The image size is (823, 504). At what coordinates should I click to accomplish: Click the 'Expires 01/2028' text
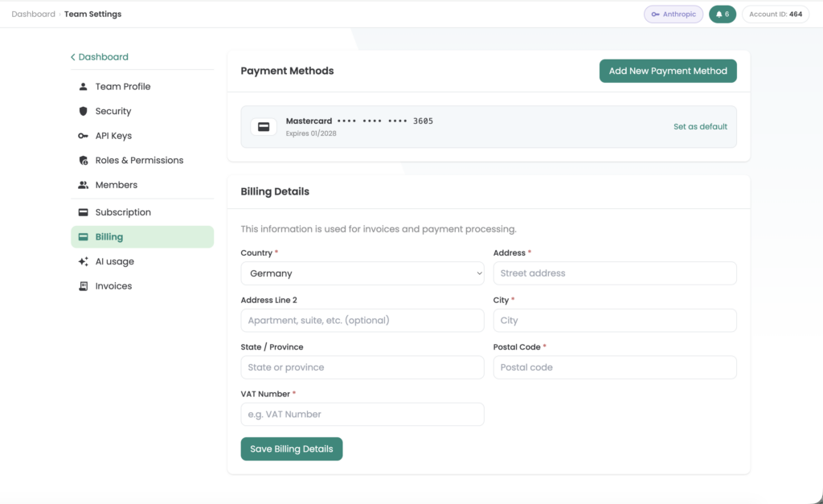[311, 133]
